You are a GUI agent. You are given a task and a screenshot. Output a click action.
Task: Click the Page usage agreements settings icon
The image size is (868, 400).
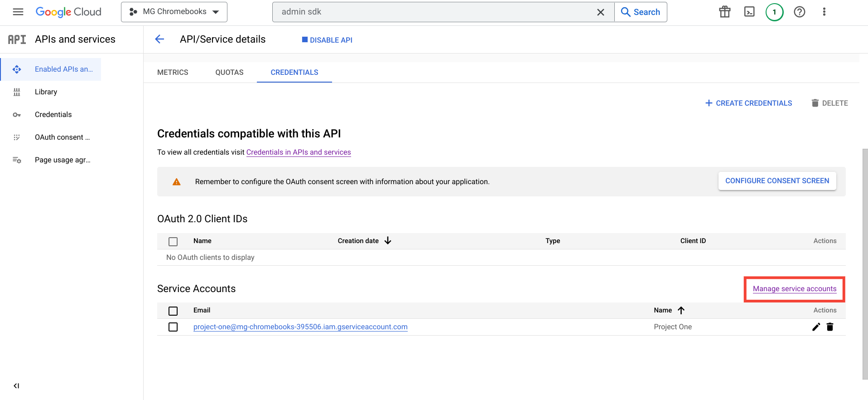[x=17, y=160]
